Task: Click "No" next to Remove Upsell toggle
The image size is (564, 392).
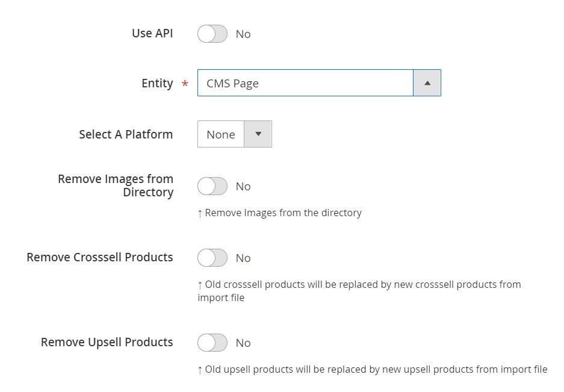Action: coord(243,343)
